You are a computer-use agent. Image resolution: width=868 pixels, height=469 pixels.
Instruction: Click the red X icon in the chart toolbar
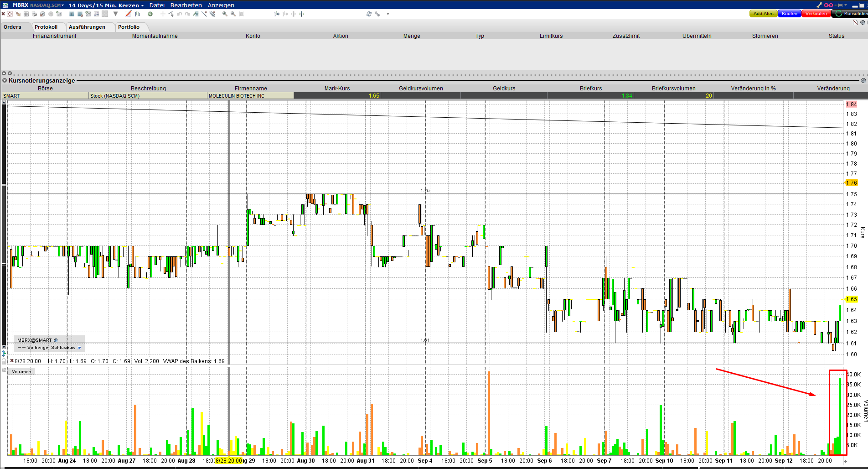[x=3, y=14]
